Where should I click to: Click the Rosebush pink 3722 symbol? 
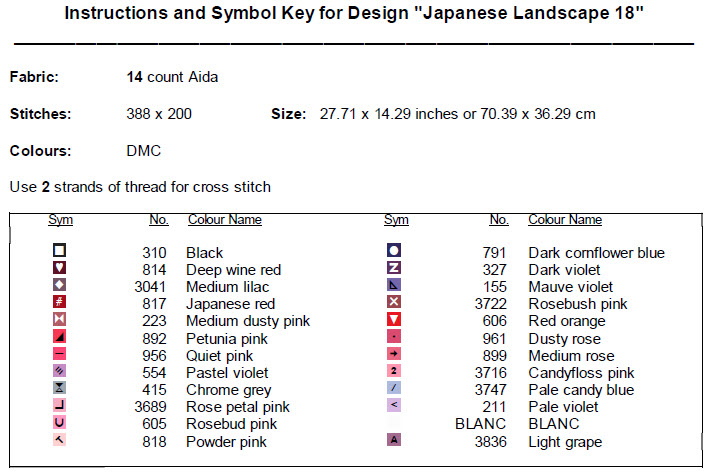(394, 302)
